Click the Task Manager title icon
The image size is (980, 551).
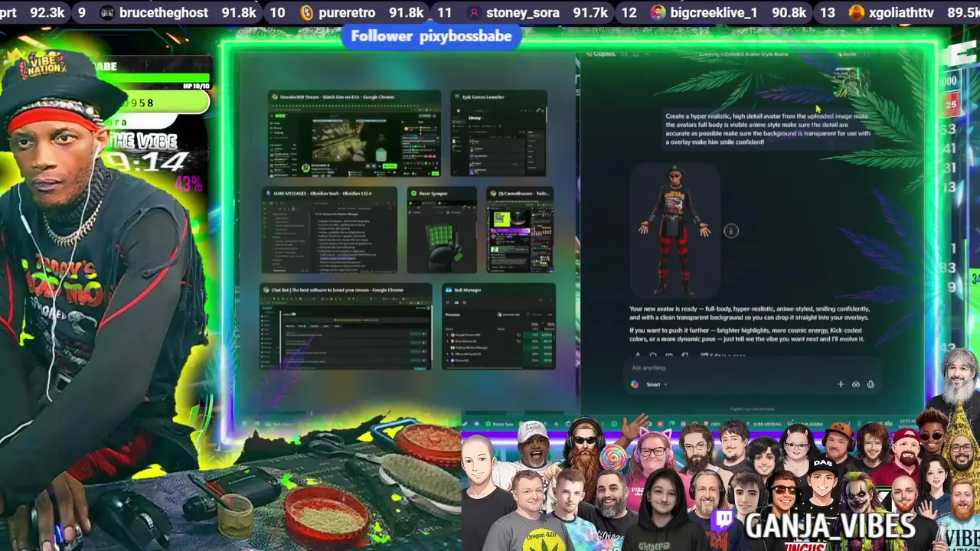tap(449, 290)
